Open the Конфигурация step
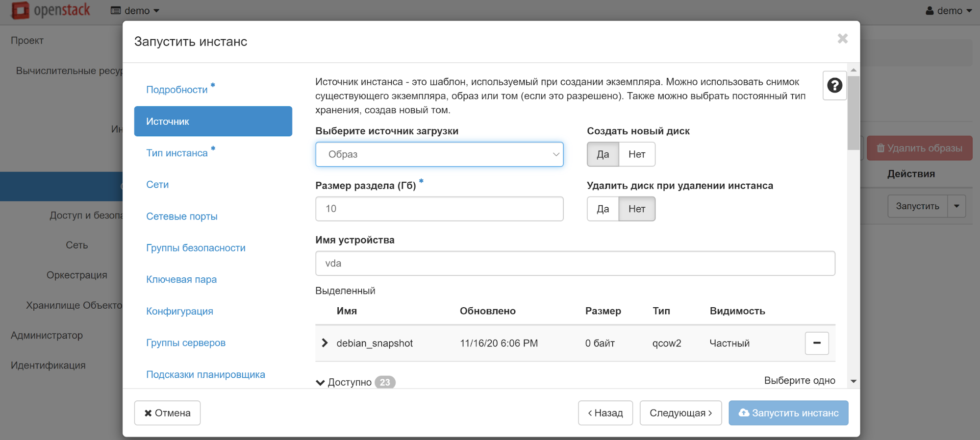Screen dimensions: 980x440 pos(179,311)
